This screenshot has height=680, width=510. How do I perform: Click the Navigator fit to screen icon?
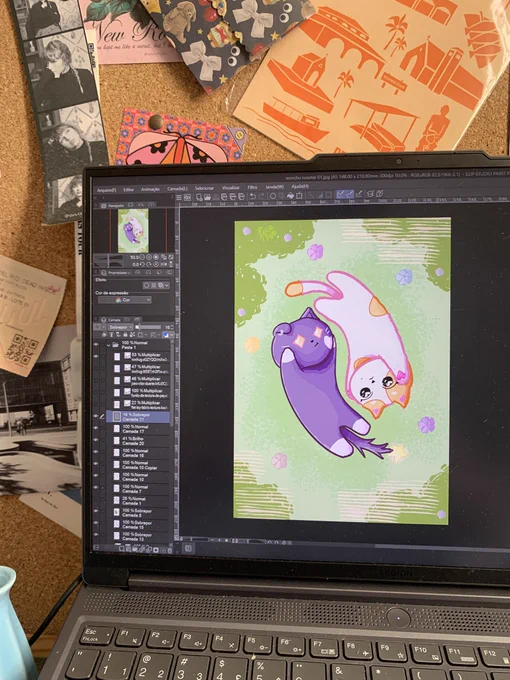[x=171, y=257]
